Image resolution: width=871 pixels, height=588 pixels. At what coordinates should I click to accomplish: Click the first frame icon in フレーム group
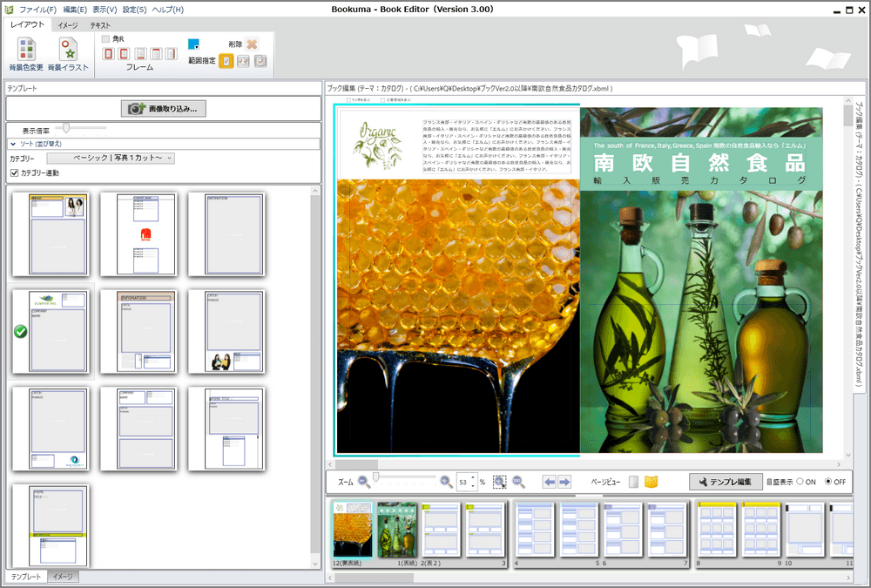[106, 55]
